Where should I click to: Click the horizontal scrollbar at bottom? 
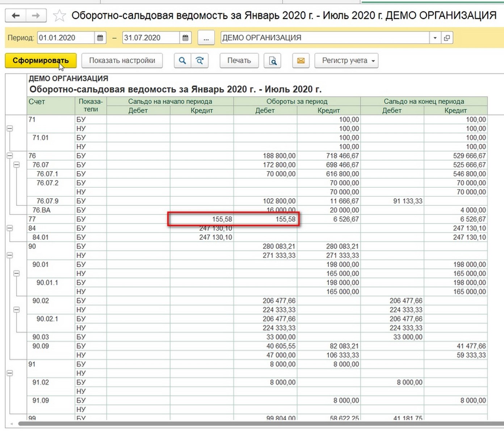coord(253,424)
